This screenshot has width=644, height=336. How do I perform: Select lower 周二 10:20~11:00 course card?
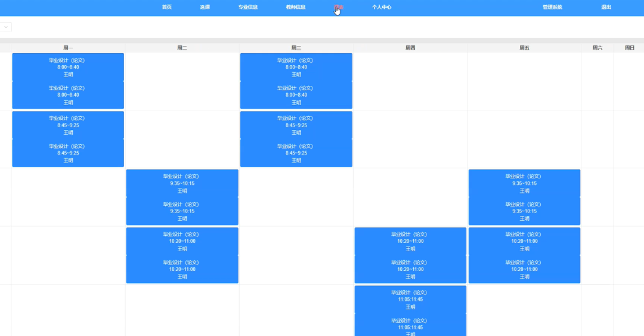[x=182, y=269]
